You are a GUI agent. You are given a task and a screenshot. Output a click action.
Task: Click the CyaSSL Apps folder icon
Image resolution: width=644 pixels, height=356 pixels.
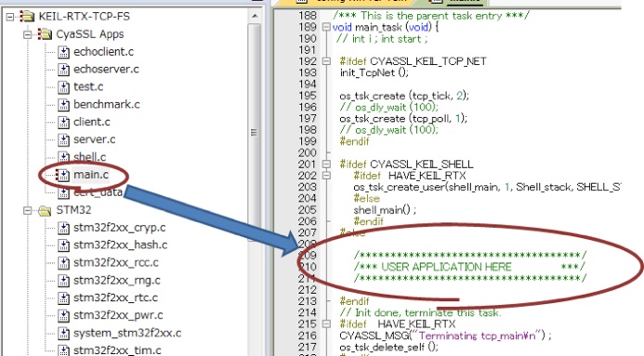pyautogui.click(x=45, y=34)
